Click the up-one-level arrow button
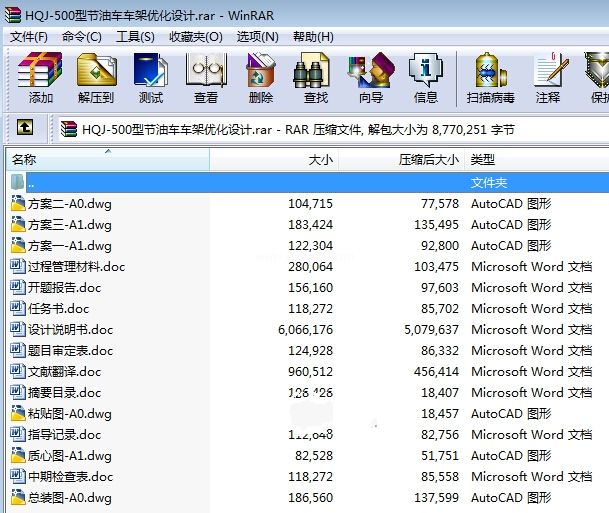The image size is (609, 513). coord(25,127)
